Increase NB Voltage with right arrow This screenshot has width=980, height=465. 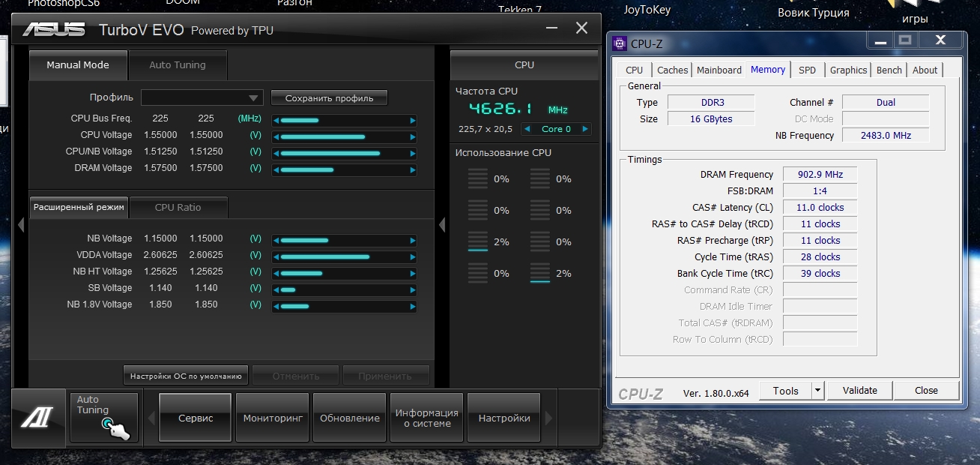click(x=413, y=240)
